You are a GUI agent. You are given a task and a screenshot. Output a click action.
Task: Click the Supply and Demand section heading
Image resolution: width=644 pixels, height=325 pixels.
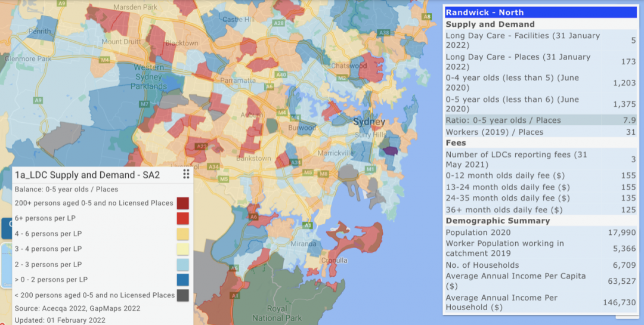pyautogui.click(x=490, y=24)
